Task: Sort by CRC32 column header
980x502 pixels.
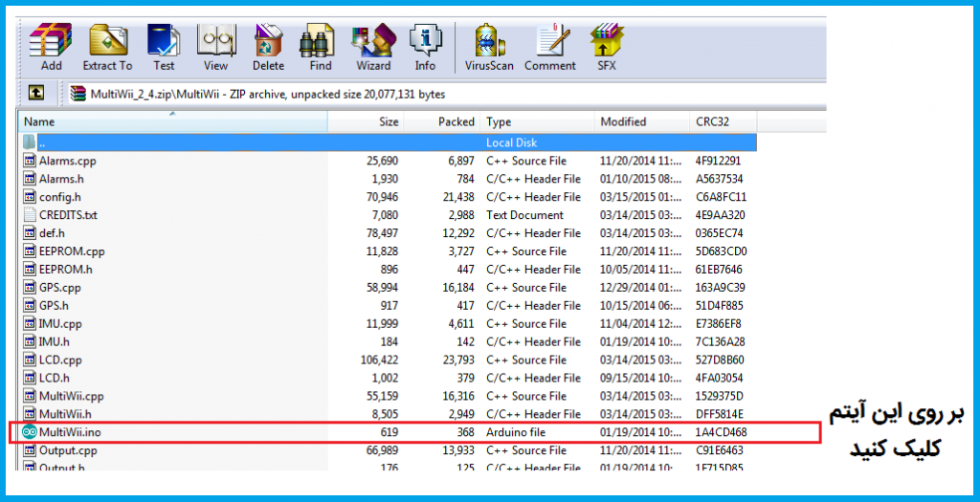Action: click(x=724, y=121)
